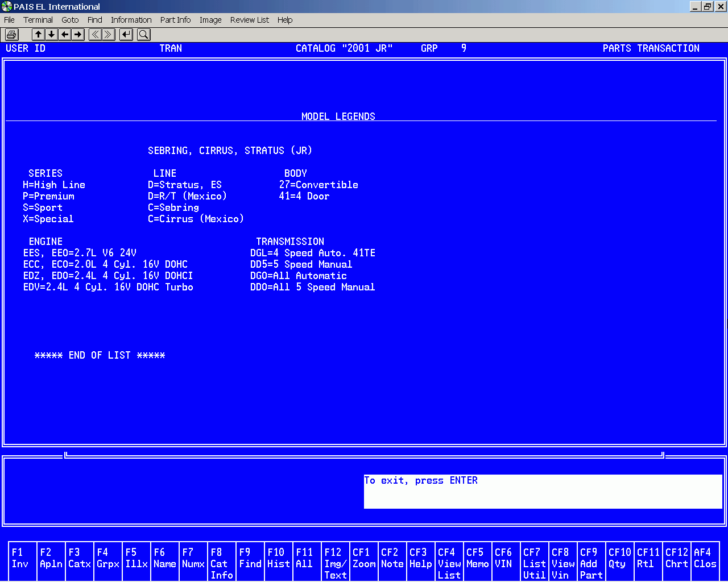Open the Information menu
The image size is (728, 582).
tap(131, 20)
